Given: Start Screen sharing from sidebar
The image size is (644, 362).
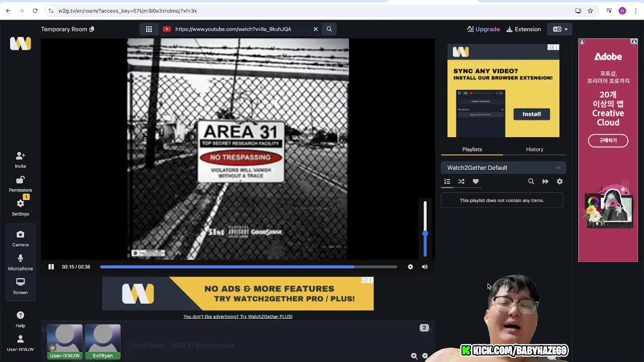Looking at the screenshot, I should click(x=20, y=287).
